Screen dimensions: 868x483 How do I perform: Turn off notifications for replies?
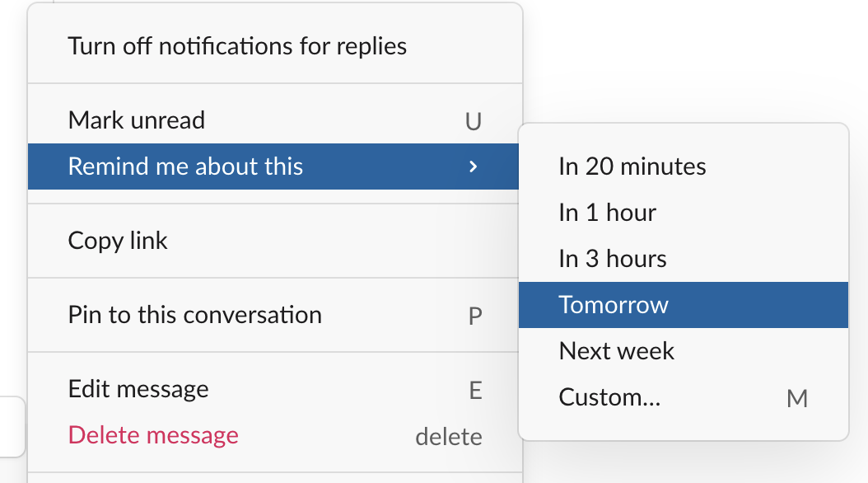(x=237, y=46)
